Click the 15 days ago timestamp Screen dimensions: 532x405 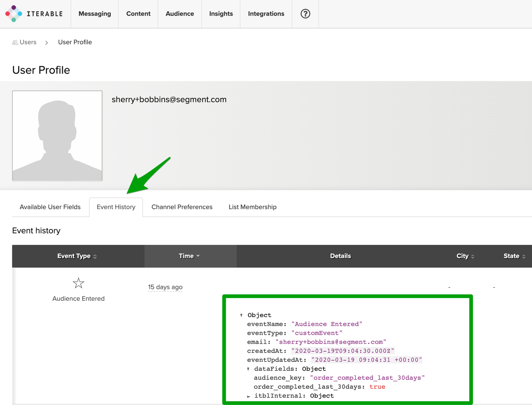pos(165,287)
